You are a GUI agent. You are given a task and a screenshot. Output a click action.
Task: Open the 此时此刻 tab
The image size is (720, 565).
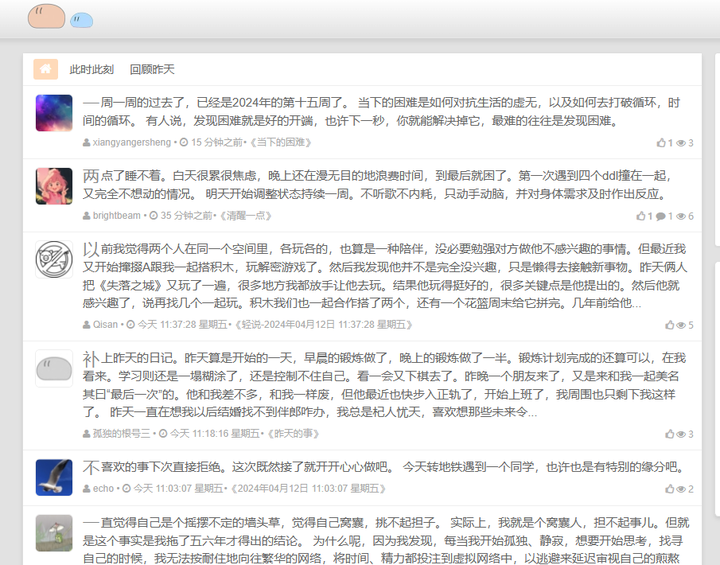(x=91, y=69)
